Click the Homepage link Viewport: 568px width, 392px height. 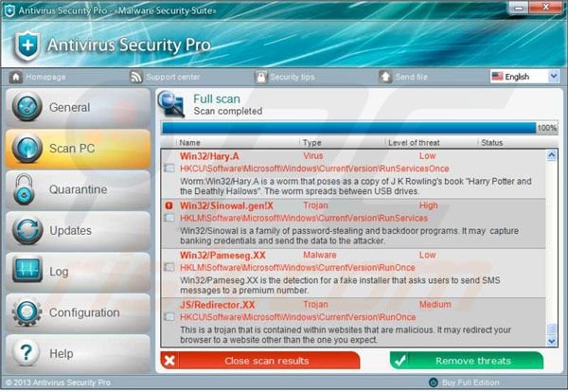coord(45,77)
